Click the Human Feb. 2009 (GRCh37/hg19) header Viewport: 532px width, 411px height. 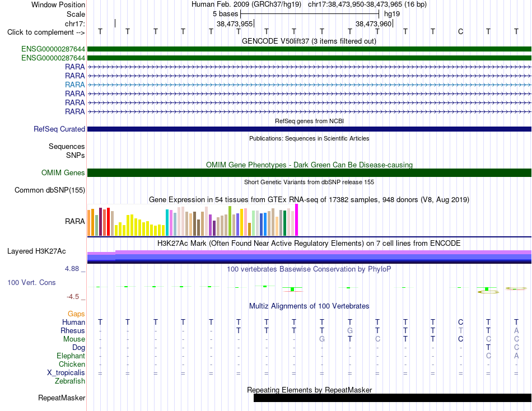246,4
